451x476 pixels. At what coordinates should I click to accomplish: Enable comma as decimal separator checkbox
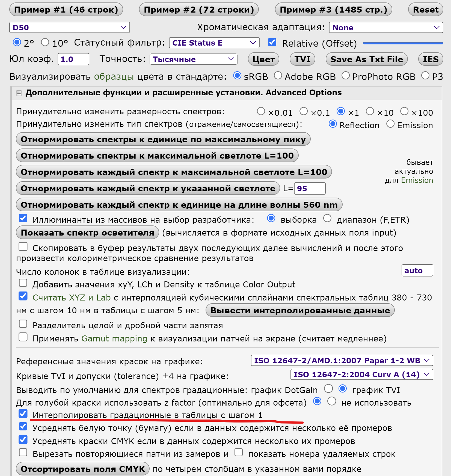coord(23,324)
